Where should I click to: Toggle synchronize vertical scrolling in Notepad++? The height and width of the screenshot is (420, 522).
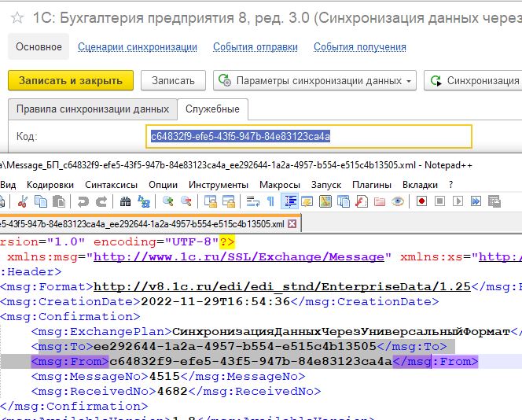[x=211, y=201]
